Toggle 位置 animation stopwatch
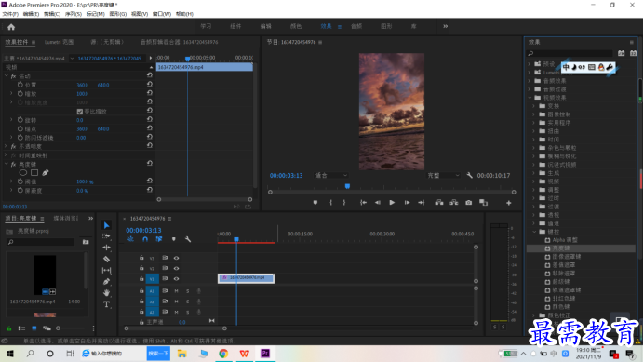 20,85
